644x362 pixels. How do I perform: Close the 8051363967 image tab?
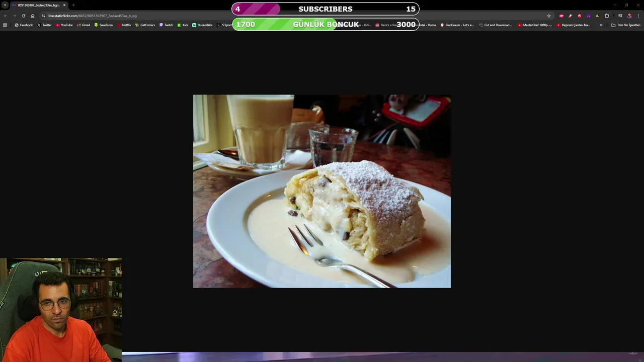64,5
